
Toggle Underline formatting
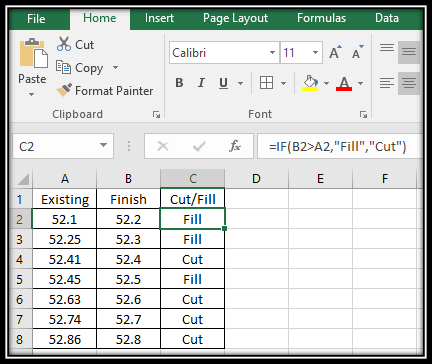pos(223,83)
